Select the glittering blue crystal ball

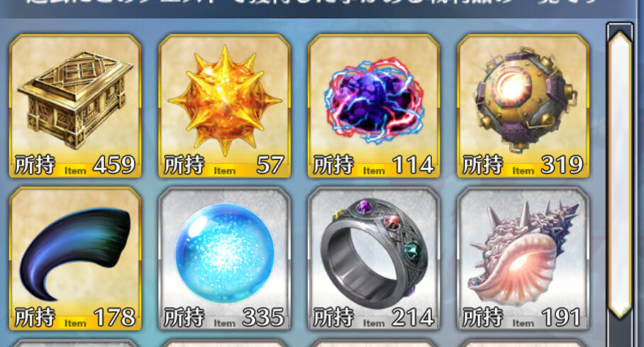coord(224,258)
